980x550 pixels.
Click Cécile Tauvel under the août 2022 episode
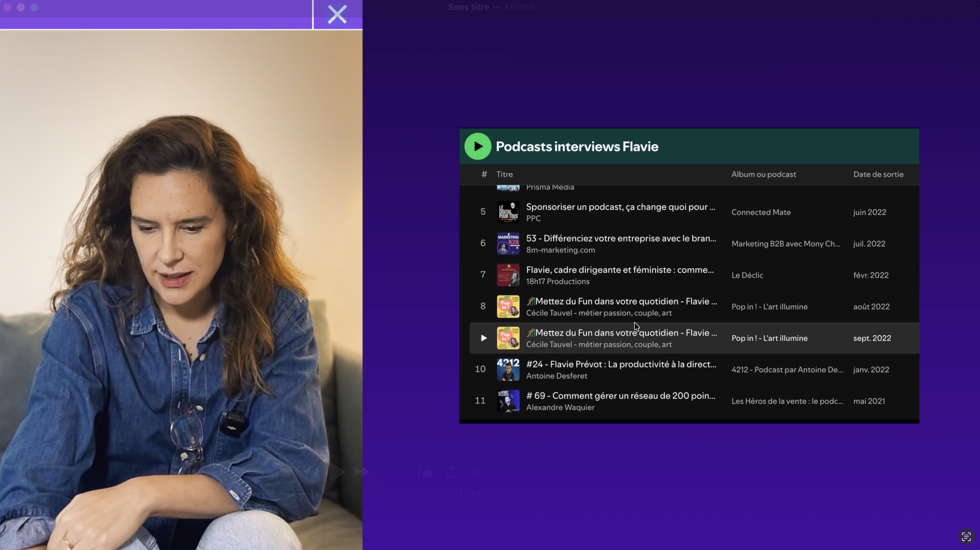coord(599,313)
